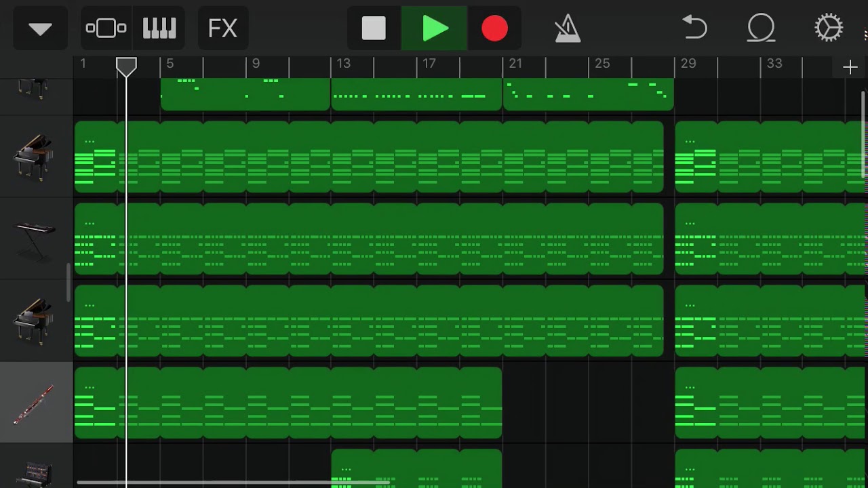This screenshot has width=868, height=488.
Task: Open the FX effects panel
Action: (x=222, y=28)
